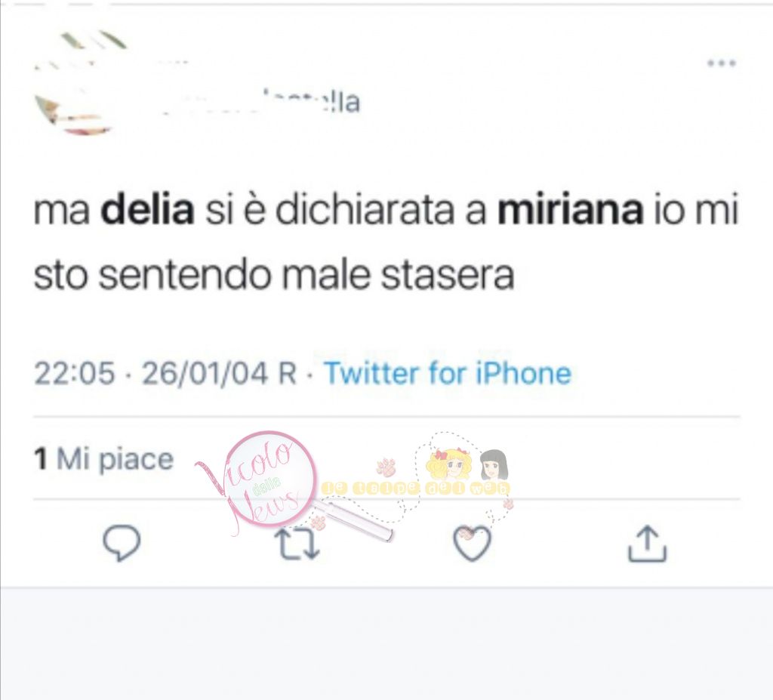Image resolution: width=773 pixels, height=700 pixels.
Task: Tap the bold word miriana
Action: point(571,210)
